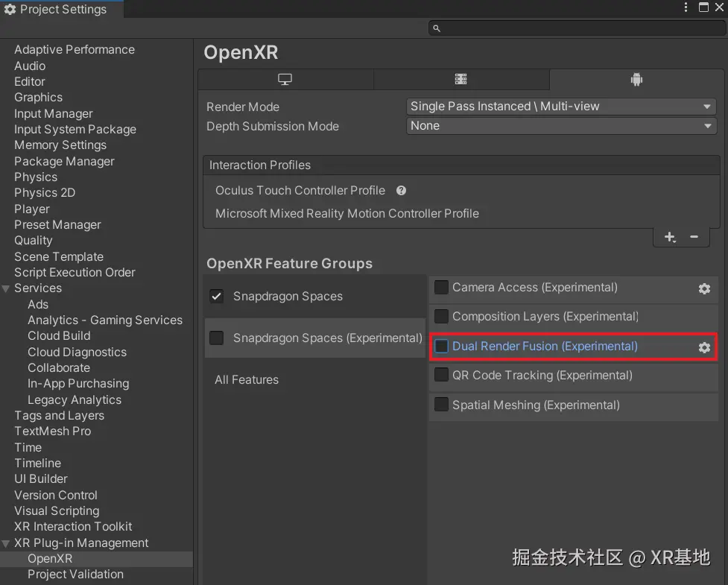Select Analytics - Gaming Services
Screen dimensions: 728x585
(x=105, y=320)
